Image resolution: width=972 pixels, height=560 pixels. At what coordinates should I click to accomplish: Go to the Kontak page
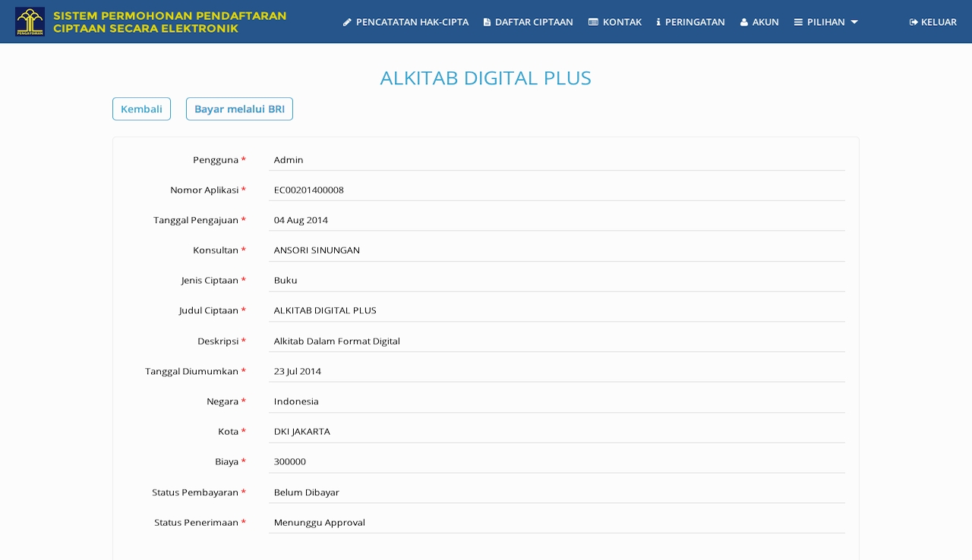click(x=615, y=22)
